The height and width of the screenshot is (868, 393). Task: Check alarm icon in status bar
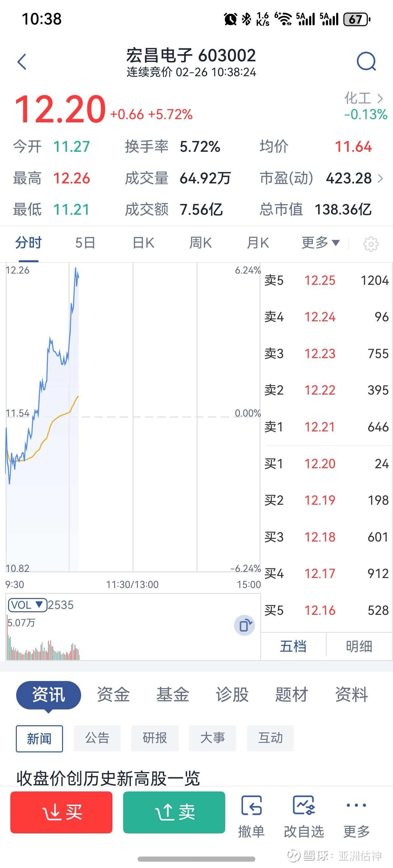(230, 19)
